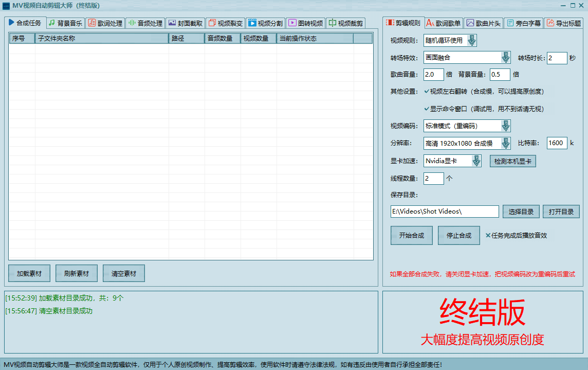
Task: Disable 显示命令窗口 option
Action: point(427,109)
